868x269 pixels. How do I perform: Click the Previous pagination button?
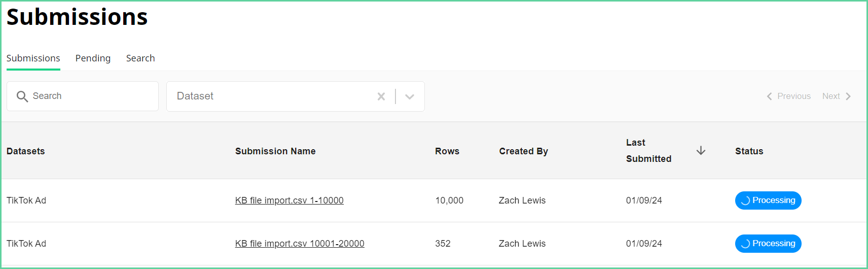point(788,96)
